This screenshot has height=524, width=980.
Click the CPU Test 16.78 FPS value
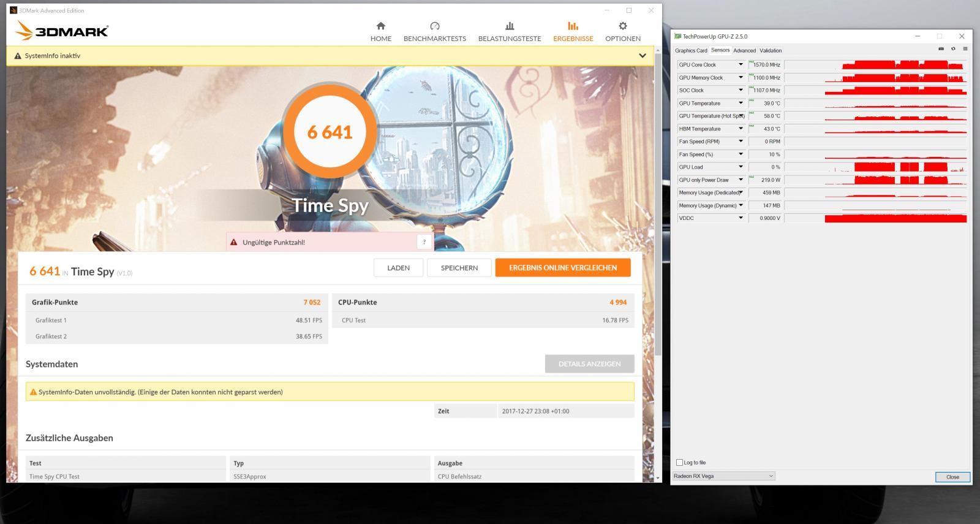[615, 321]
